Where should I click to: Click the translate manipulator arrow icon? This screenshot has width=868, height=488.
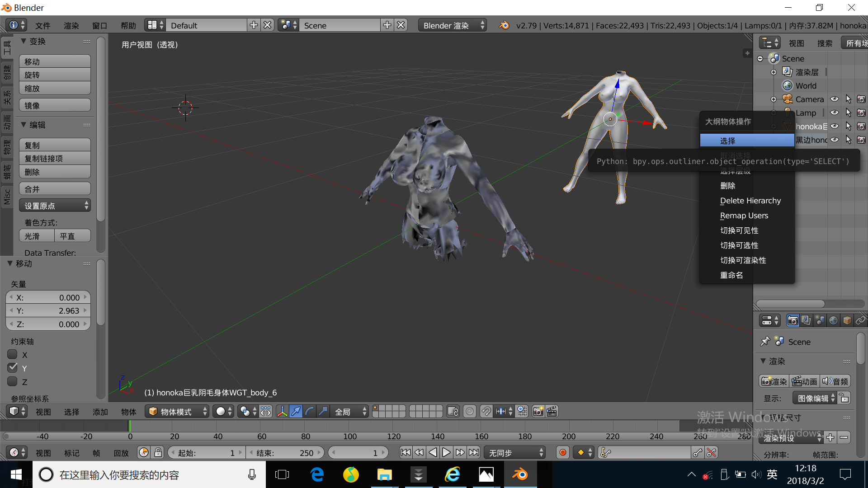click(x=296, y=411)
